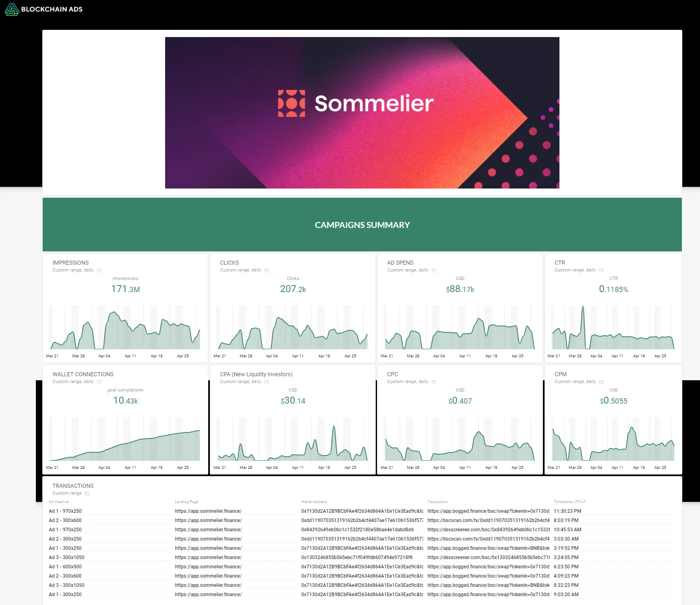Viewport: 700px width, 605px height.
Task: Select the Ad 1 - 600x500 creative cell
Action: (65, 567)
